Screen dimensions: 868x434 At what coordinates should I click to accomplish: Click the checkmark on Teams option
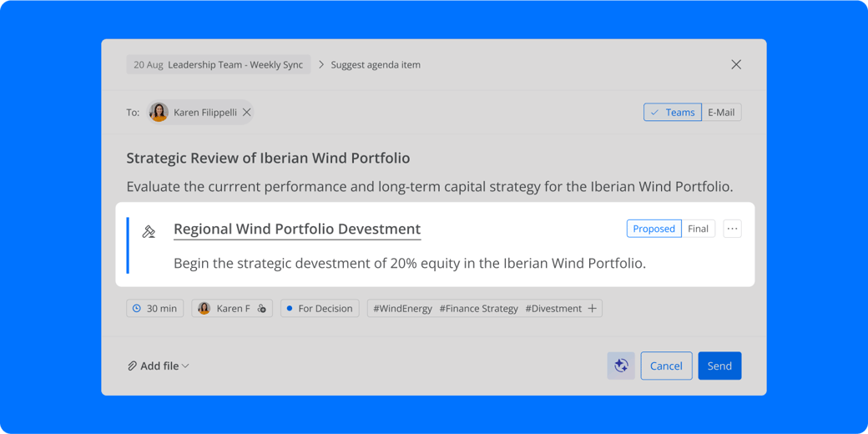(655, 113)
